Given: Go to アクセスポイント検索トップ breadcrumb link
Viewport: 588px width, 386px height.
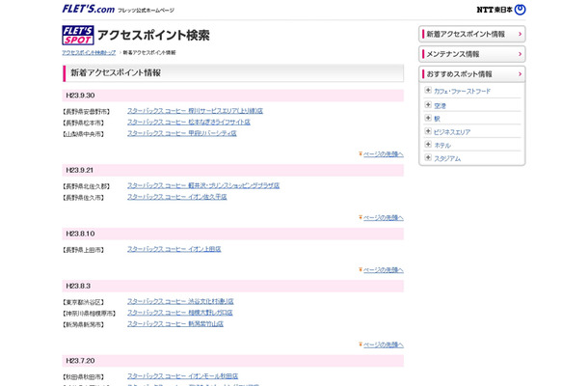Looking at the screenshot, I should [89, 52].
